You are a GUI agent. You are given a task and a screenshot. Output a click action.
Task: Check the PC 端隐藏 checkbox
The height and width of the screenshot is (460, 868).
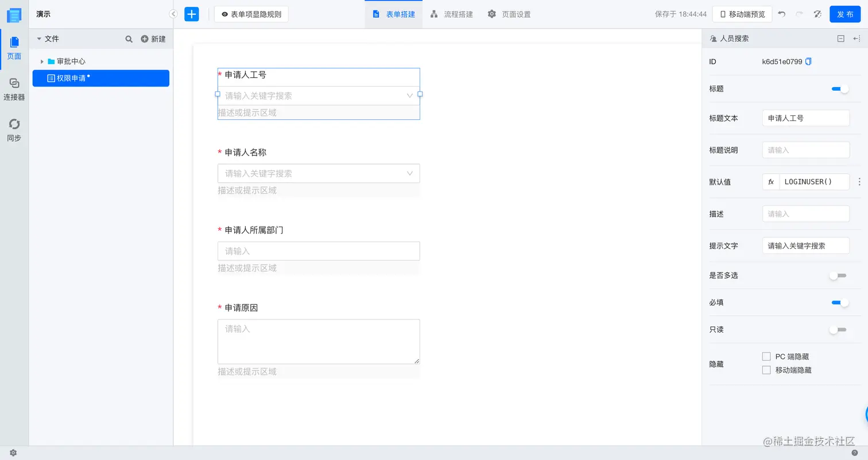tap(766, 357)
